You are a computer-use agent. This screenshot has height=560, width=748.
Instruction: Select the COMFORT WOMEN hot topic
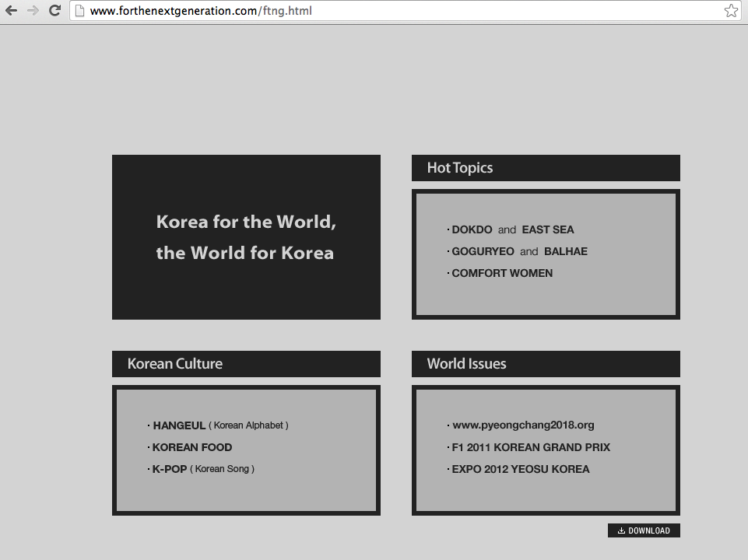502,273
